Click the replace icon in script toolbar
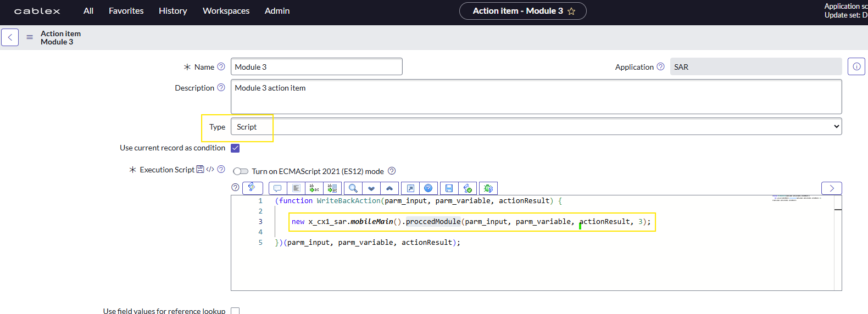Image resolution: width=868 pixels, height=314 pixels. tap(314, 188)
